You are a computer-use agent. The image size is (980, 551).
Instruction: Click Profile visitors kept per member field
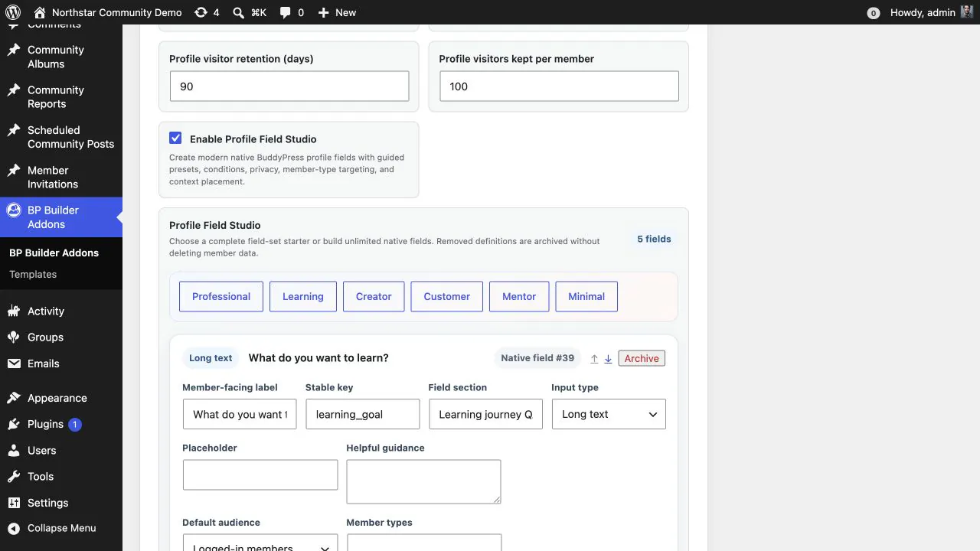coord(559,86)
